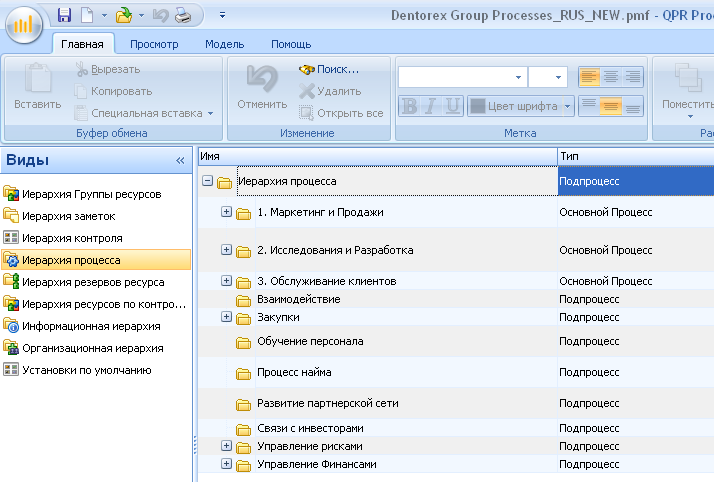Align text to bottom vertically
This screenshot has width=714, height=482.
click(632, 106)
